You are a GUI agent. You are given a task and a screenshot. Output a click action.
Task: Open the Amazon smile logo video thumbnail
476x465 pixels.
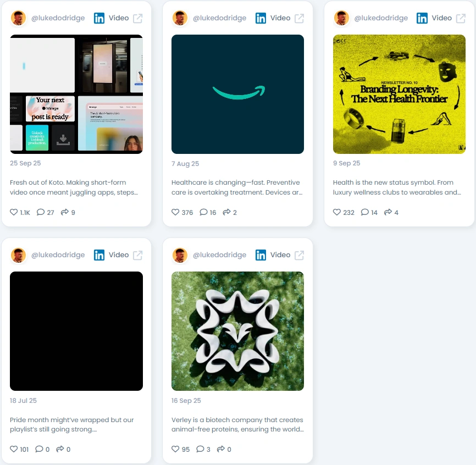pyautogui.click(x=237, y=94)
